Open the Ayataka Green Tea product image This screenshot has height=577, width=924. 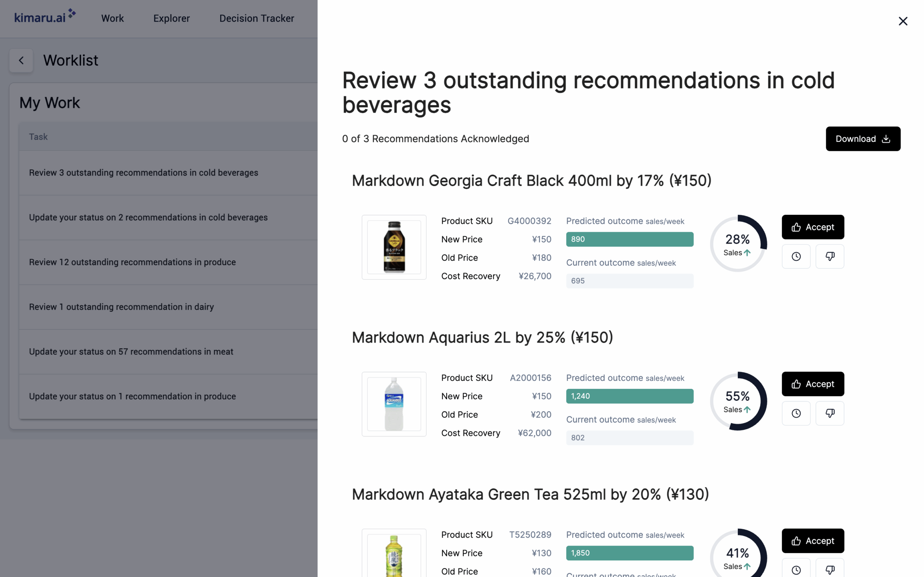pyautogui.click(x=393, y=553)
